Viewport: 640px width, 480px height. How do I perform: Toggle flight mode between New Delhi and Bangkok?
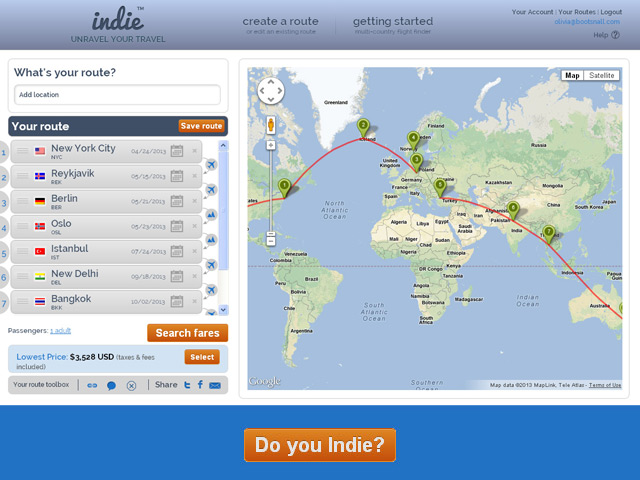click(x=211, y=290)
